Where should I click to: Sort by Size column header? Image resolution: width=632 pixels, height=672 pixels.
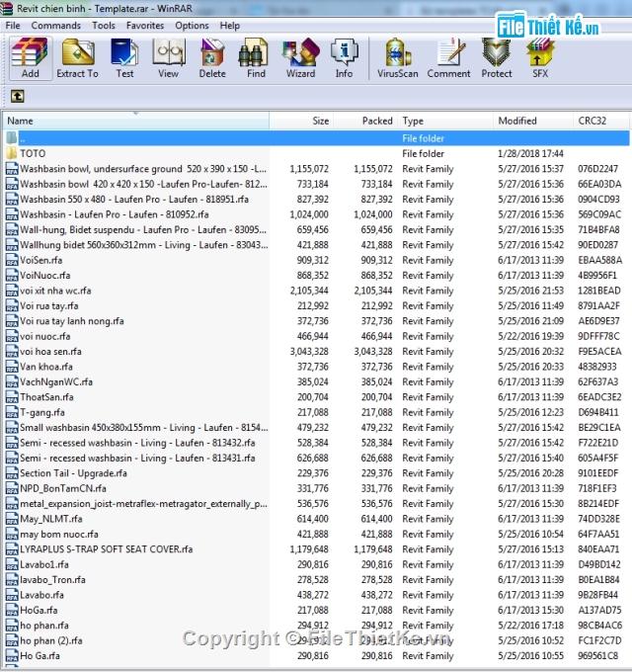click(x=301, y=121)
